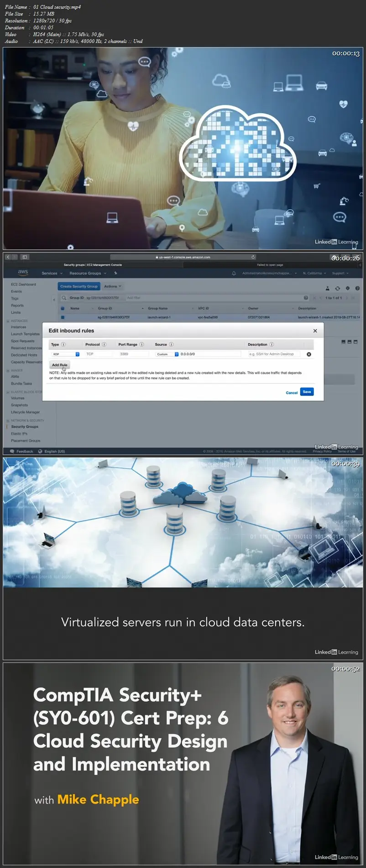
Task: Click the info icon next to Type
Action: [x=63, y=344]
